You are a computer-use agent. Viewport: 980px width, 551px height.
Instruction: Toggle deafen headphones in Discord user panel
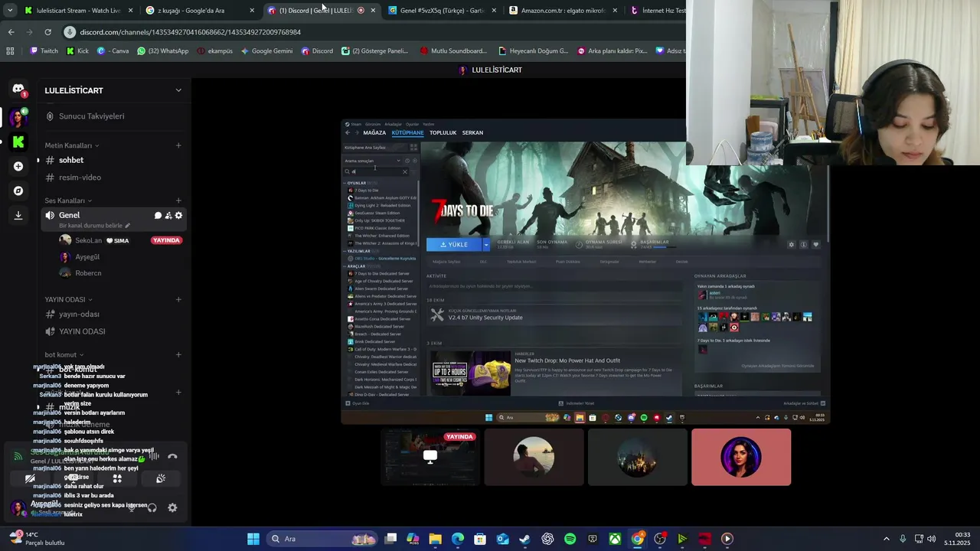(x=152, y=507)
